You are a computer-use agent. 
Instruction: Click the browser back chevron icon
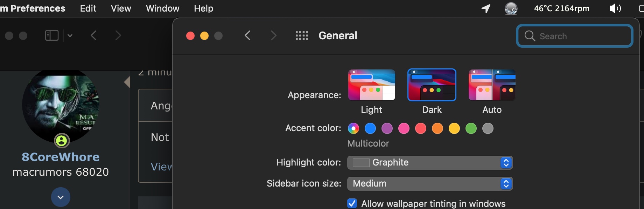pos(93,35)
